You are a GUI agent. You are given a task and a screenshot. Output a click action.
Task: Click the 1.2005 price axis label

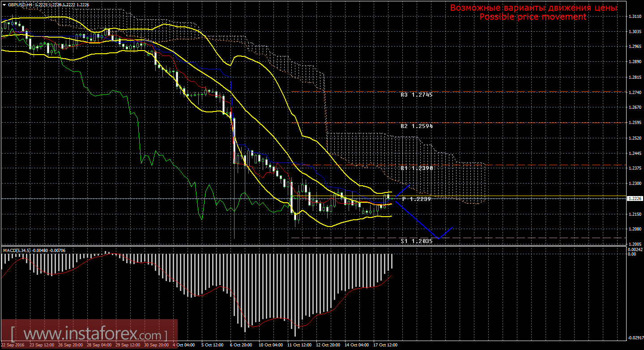[x=634, y=244]
